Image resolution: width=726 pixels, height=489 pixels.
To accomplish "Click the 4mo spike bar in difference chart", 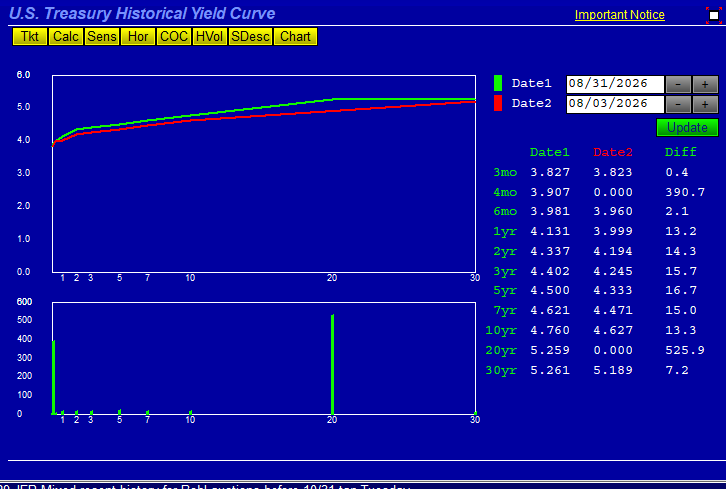I will 54,377.
